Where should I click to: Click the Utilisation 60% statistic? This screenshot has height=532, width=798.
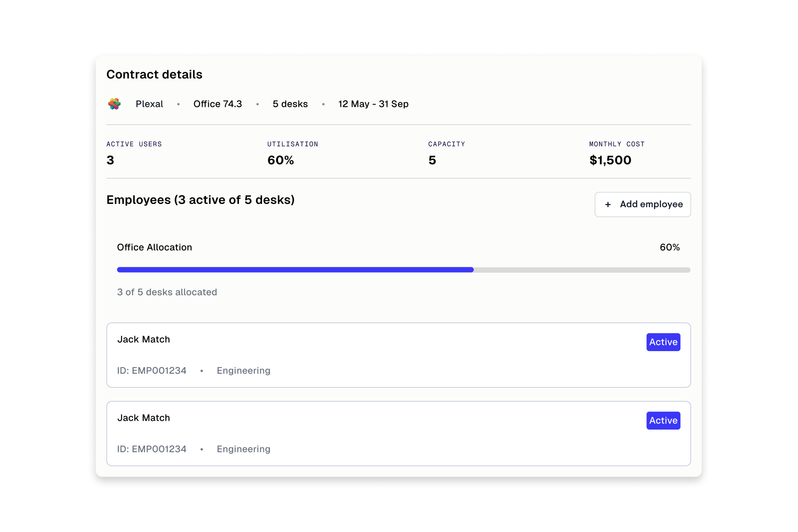[x=280, y=160]
